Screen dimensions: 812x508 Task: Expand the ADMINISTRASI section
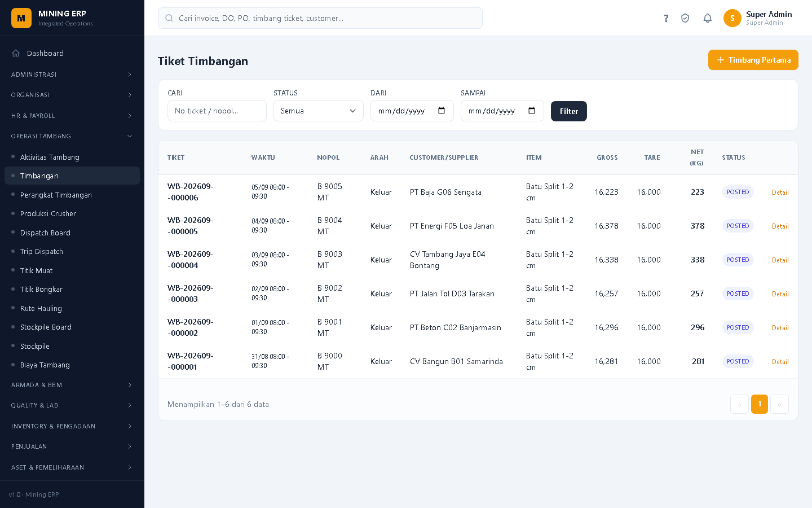[72, 75]
